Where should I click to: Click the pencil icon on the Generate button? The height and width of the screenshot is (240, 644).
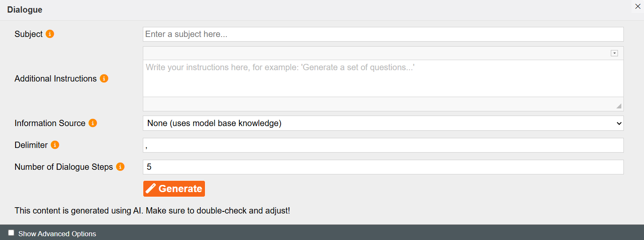pyautogui.click(x=151, y=189)
